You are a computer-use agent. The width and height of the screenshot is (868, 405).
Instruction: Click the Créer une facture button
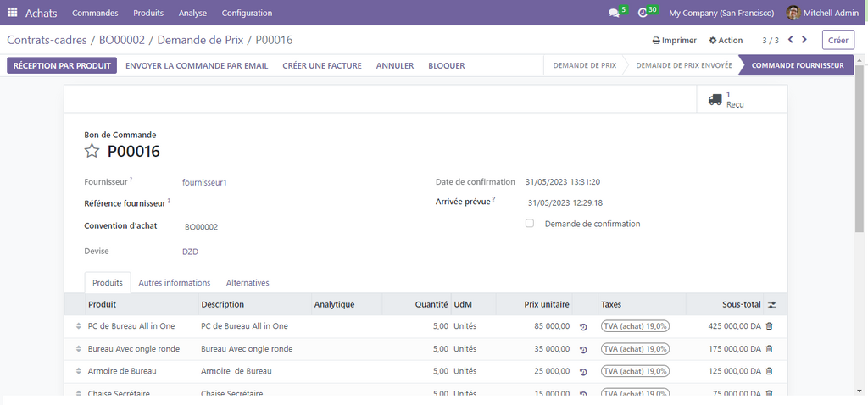pos(321,65)
